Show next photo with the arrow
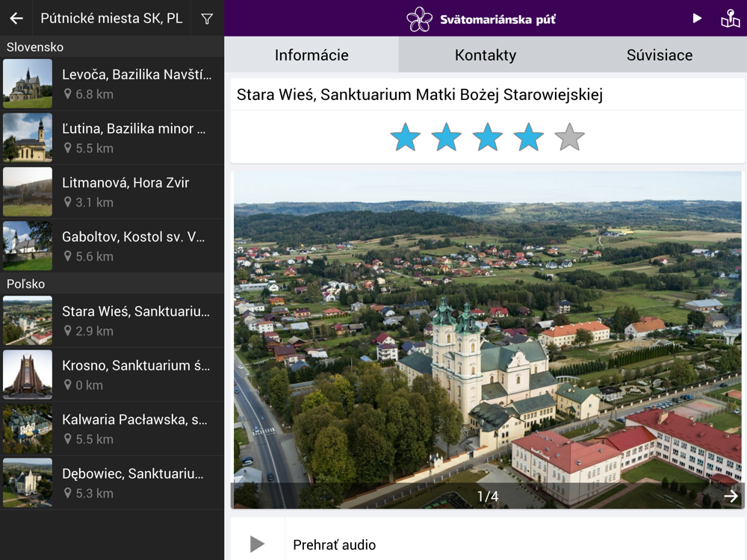747x560 pixels. 731,497
